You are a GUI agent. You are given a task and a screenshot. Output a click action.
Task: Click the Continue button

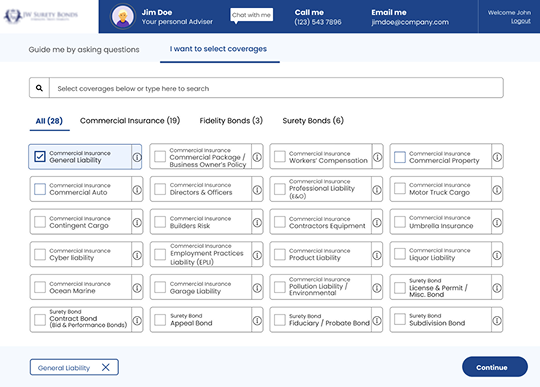tap(495, 367)
